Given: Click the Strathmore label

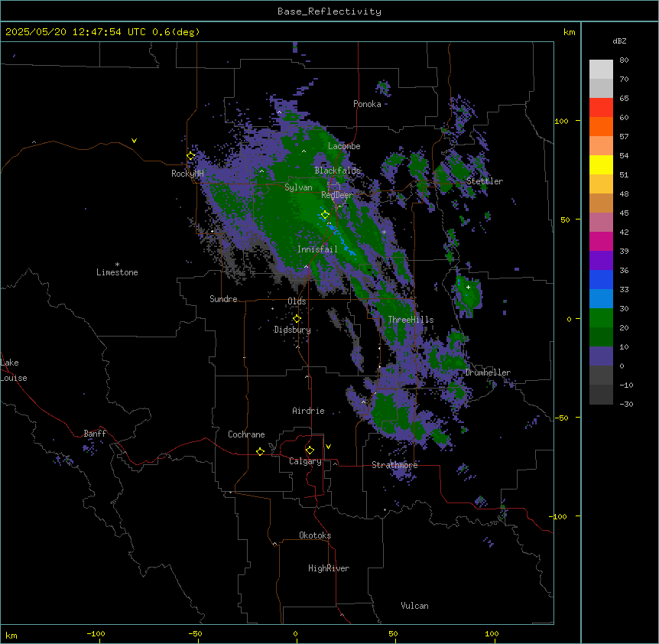Looking at the screenshot, I should [394, 465].
